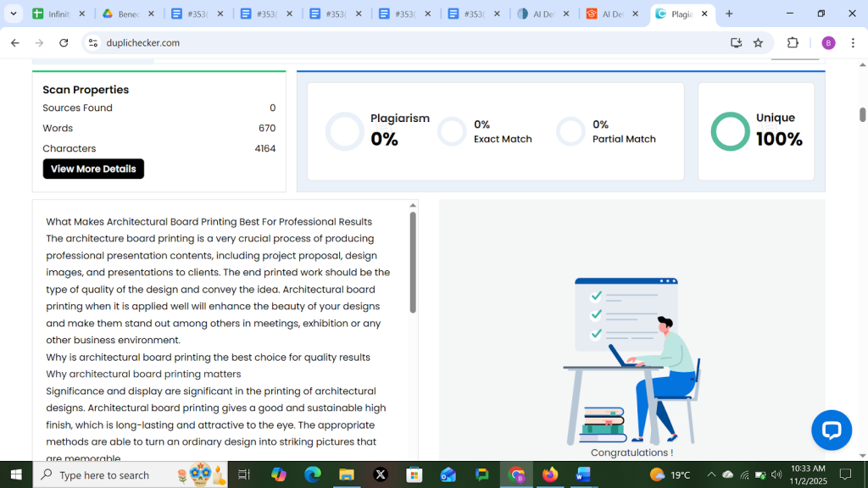This screenshot has width=868, height=488.
Task: Click the install app icon in address bar
Action: click(x=736, y=43)
